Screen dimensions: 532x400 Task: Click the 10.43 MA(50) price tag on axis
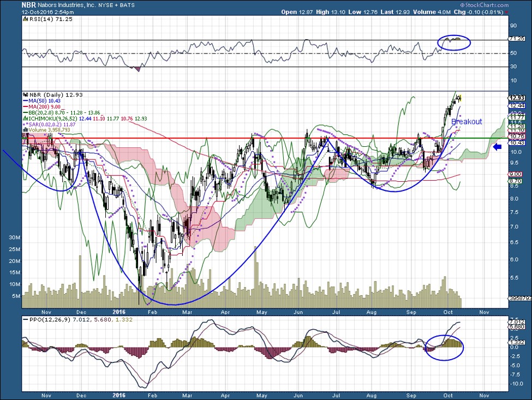(517, 143)
